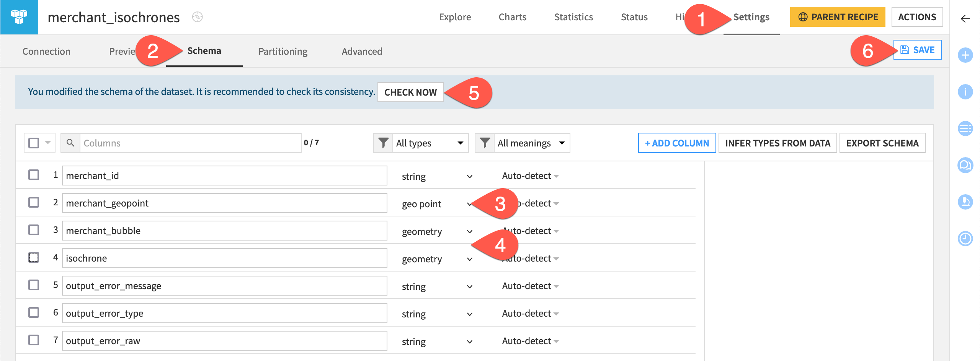Screen dimensions: 980x361
Task: Open the blue plus icon in right sidebar
Action: pos(965,55)
